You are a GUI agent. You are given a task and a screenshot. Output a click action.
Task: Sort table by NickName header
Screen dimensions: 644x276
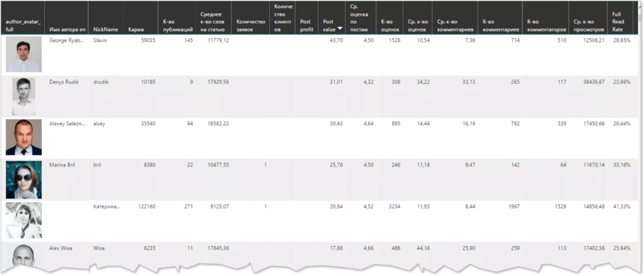106,29
